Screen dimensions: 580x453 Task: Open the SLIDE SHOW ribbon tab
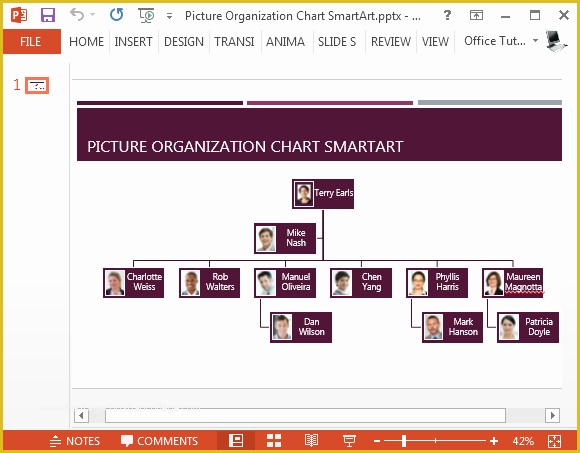337,41
